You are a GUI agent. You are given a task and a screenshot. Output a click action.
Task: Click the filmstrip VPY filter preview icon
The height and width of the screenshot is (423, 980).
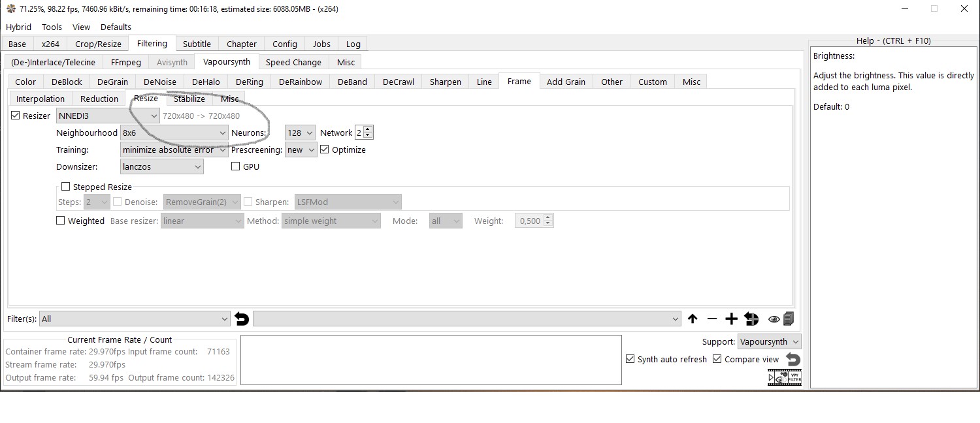pyautogui.click(x=785, y=377)
